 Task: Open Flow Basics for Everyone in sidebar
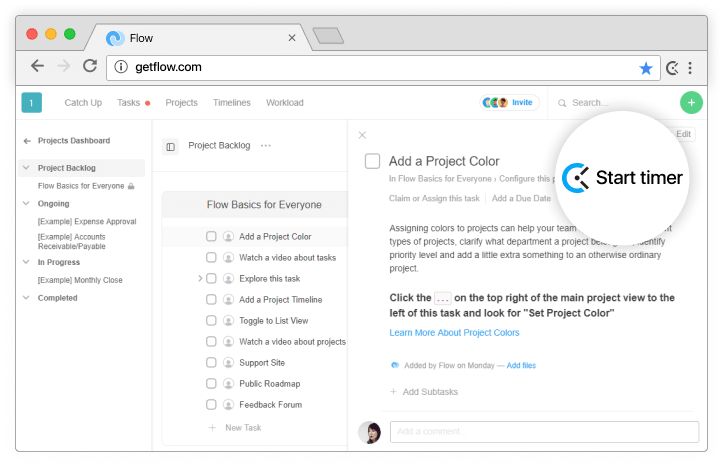[81, 186]
